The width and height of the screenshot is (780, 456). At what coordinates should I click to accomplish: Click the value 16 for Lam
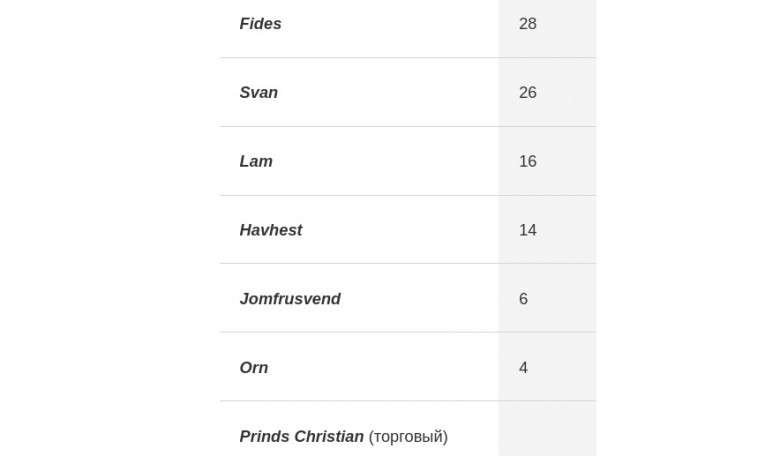pyautogui.click(x=528, y=161)
